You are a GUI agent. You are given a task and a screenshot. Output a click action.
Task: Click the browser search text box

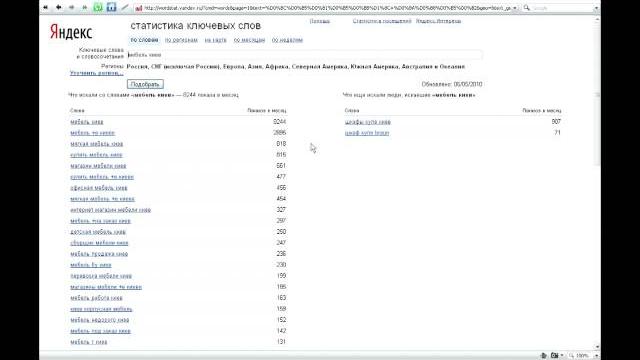562,8
